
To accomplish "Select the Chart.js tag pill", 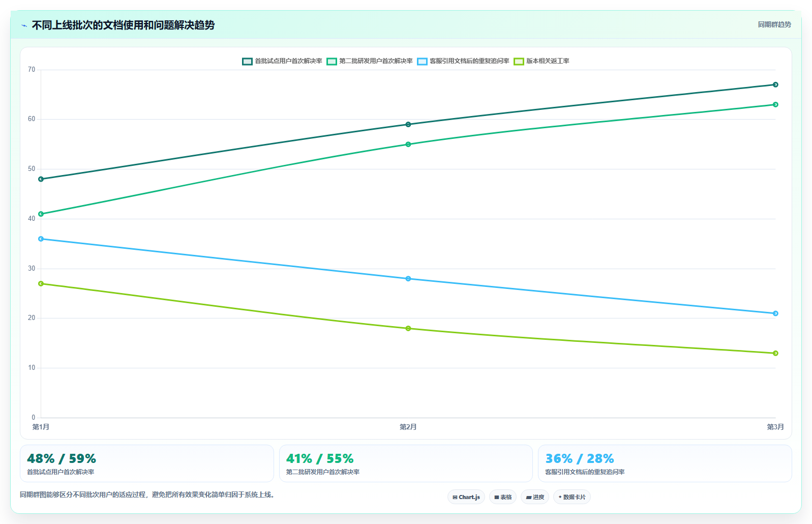I will pyautogui.click(x=466, y=497).
